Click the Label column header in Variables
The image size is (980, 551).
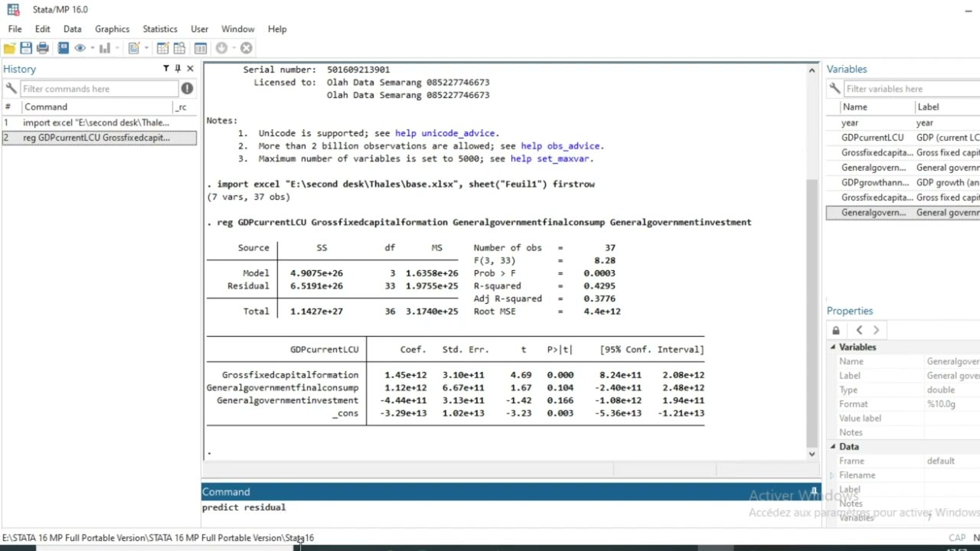click(928, 107)
